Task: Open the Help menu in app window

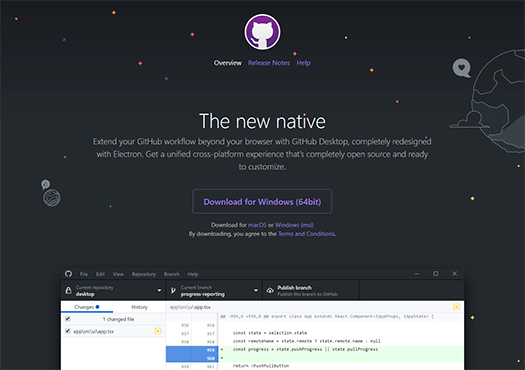Action: 193,274
